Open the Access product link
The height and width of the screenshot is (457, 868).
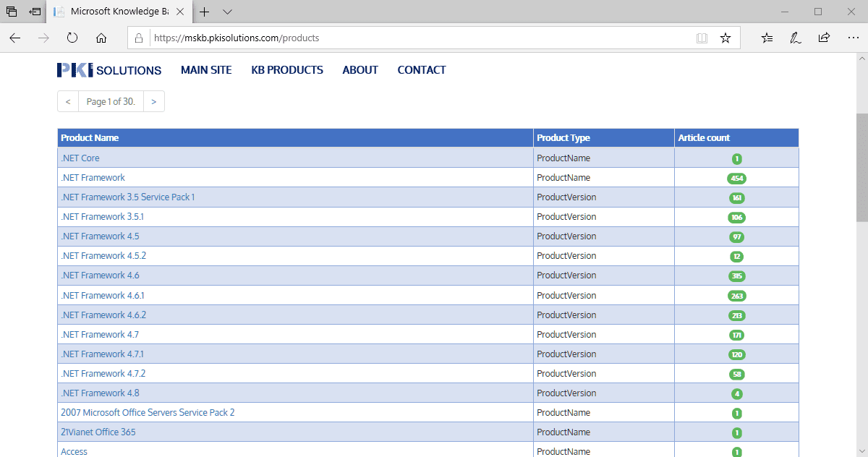pyautogui.click(x=74, y=451)
